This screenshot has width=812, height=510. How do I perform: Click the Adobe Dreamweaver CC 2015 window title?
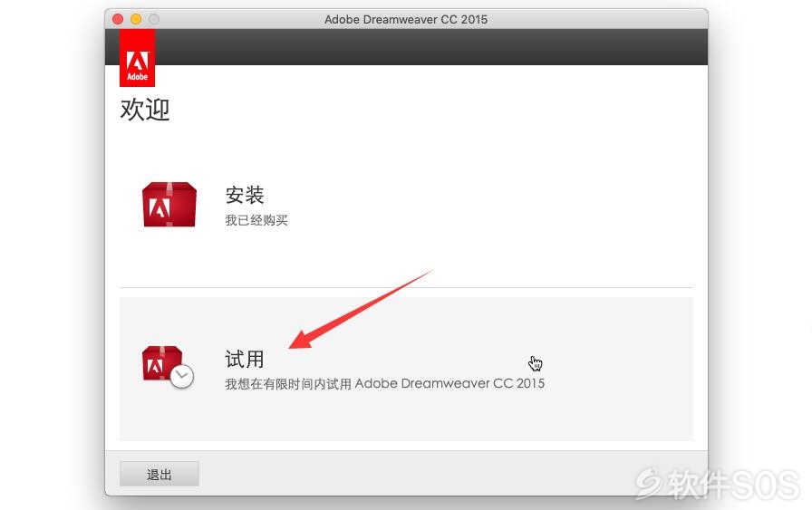[x=406, y=19]
